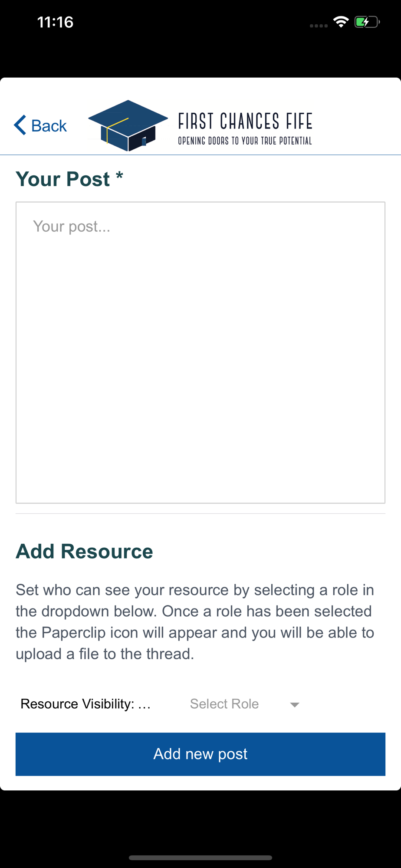Tap the battery charging icon
The width and height of the screenshot is (401, 868).
tap(367, 22)
